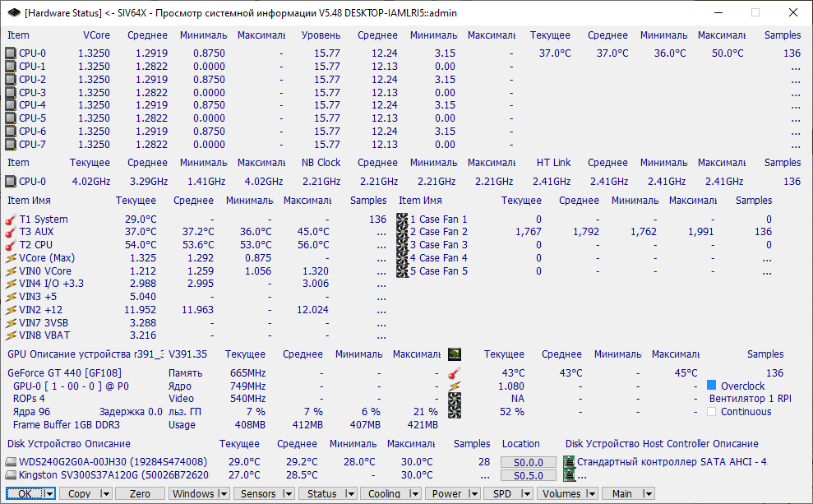Click the CPU-3 chip icon

(x=11, y=92)
